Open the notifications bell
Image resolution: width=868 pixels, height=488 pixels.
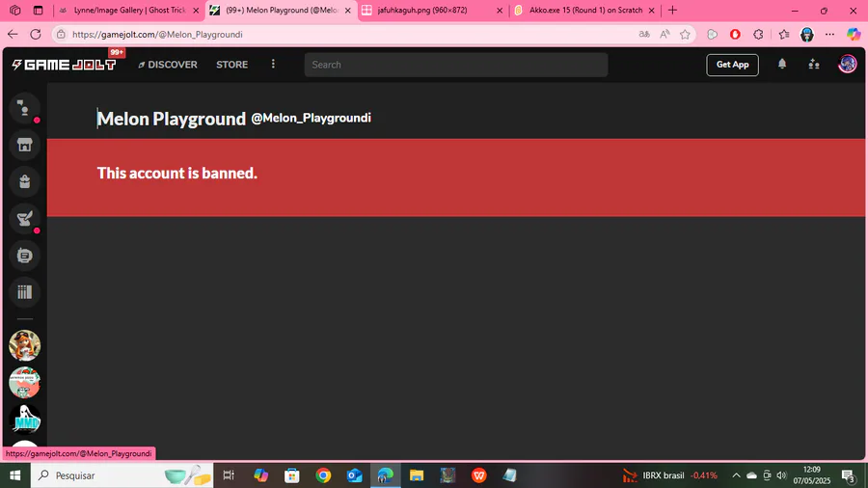(781, 65)
